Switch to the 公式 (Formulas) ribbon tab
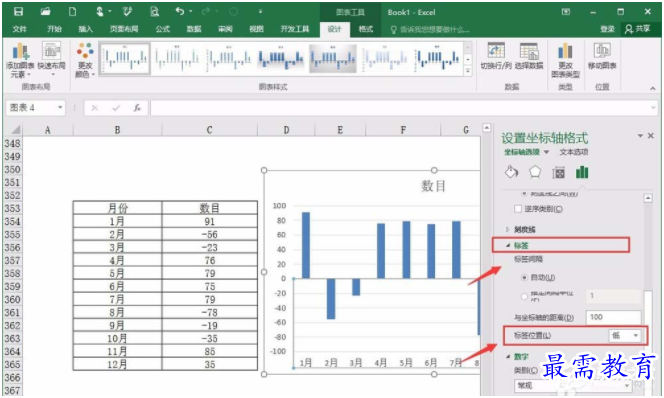This screenshot has width=664, height=398. tap(163, 29)
